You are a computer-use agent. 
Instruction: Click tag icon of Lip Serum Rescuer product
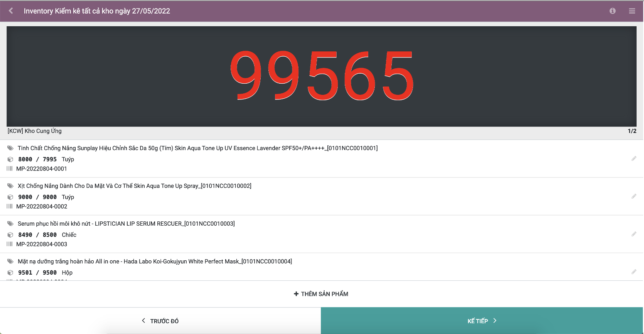pos(10,224)
